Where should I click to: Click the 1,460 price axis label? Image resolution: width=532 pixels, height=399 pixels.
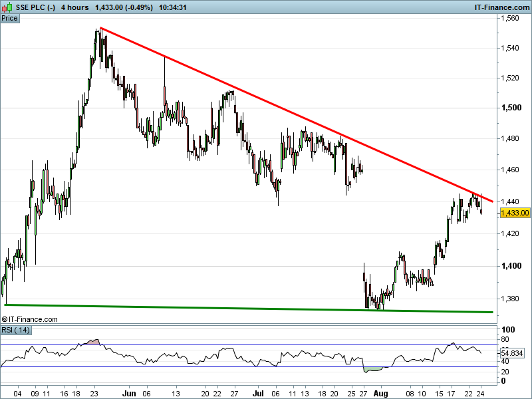pos(510,170)
